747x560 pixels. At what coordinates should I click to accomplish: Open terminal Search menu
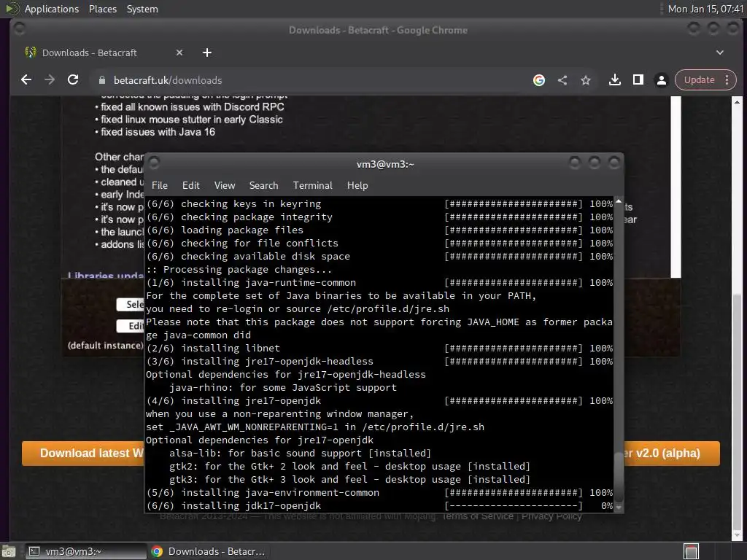[263, 186]
